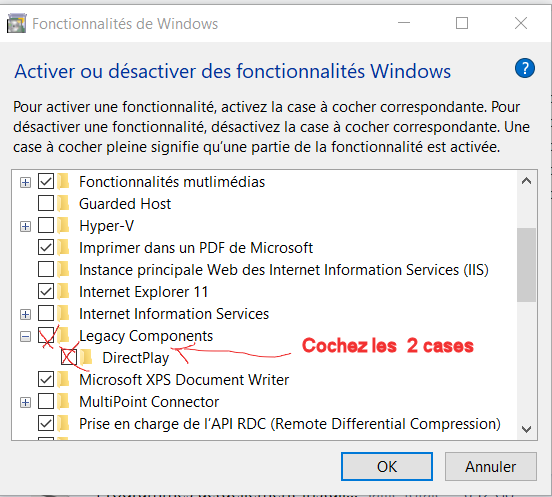Tick the Guarded Host checkbox

point(46,203)
